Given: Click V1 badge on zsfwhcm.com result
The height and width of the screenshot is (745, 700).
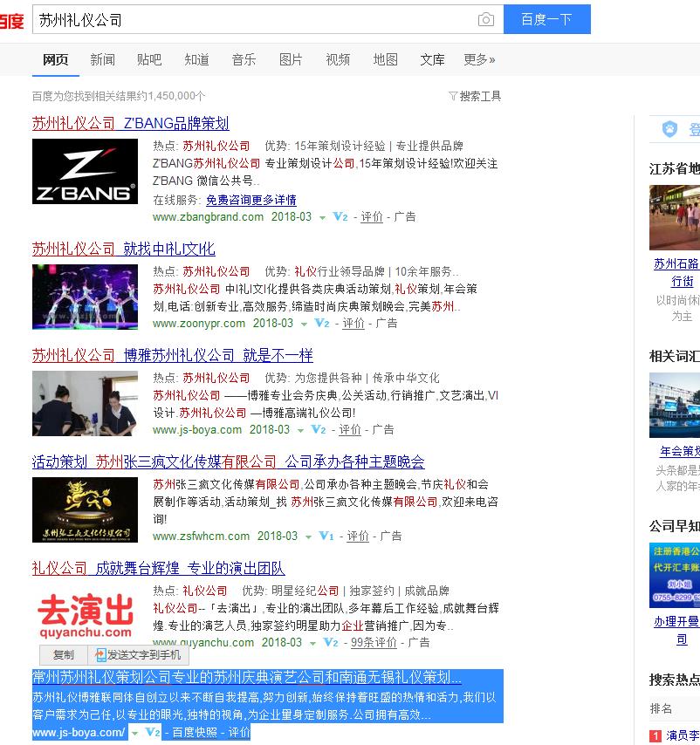Looking at the screenshot, I should point(326,536).
